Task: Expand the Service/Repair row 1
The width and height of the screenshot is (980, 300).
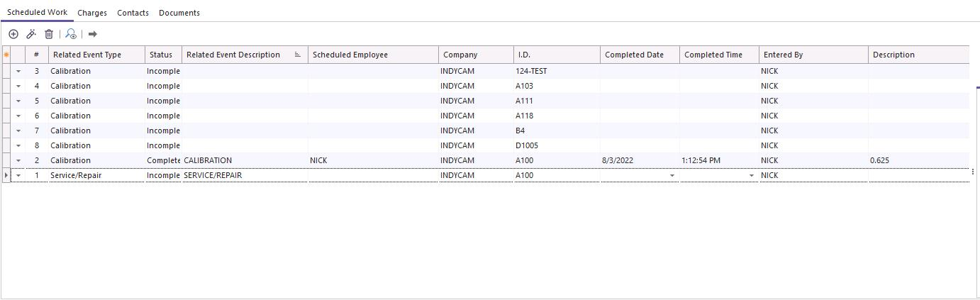Action: pyautogui.click(x=18, y=176)
